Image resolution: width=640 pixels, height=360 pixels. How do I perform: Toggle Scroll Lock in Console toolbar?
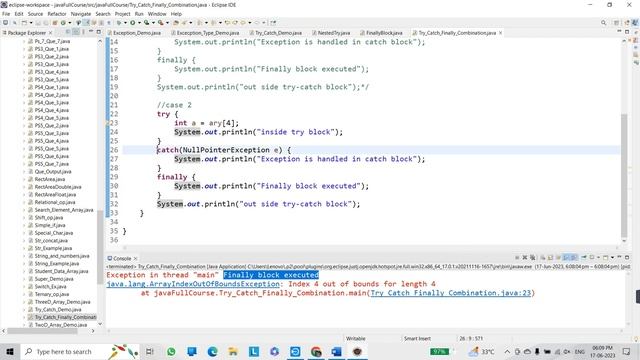coord(550,258)
